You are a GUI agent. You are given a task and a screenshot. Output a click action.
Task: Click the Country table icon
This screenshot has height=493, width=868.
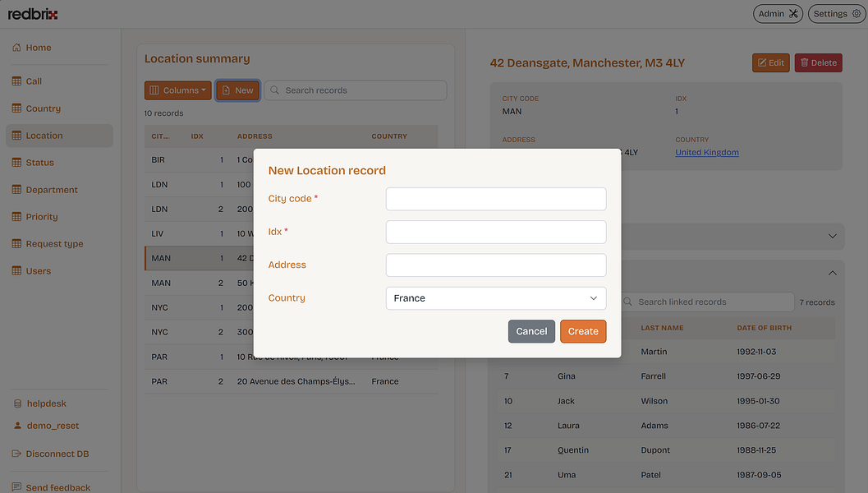pos(16,108)
